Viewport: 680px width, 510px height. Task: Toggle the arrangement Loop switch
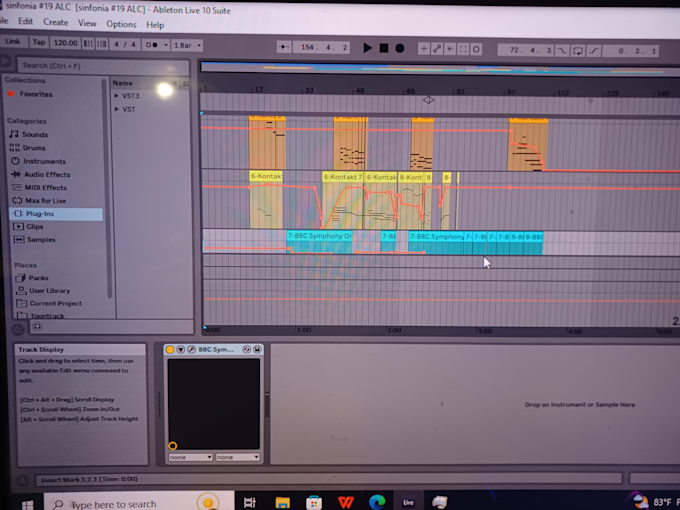pos(578,51)
